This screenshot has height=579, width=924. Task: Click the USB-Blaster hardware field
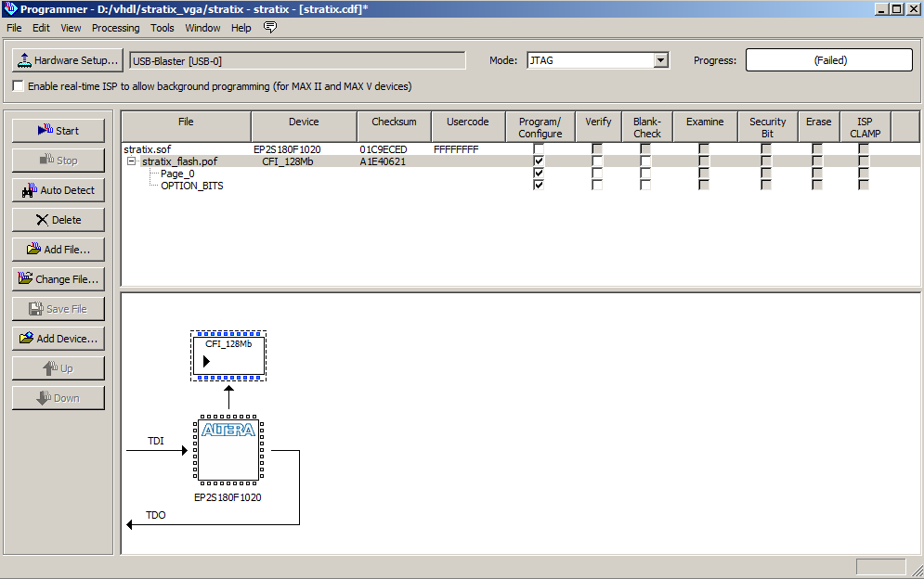tap(297, 60)
